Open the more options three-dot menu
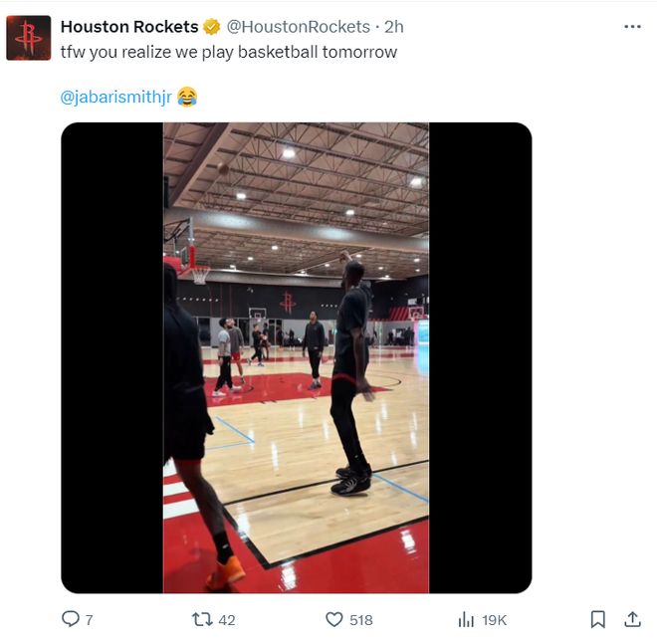This screenshot has width=657, height=644. 632,27
